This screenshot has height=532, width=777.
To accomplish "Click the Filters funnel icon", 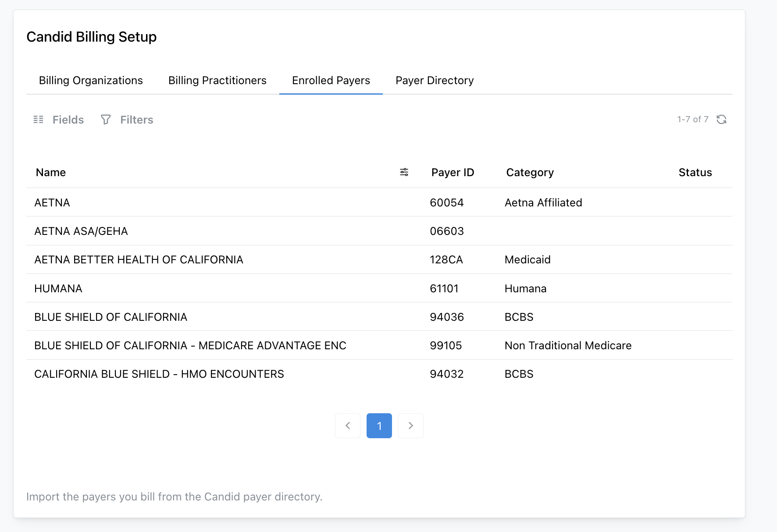I will point(106,120).
